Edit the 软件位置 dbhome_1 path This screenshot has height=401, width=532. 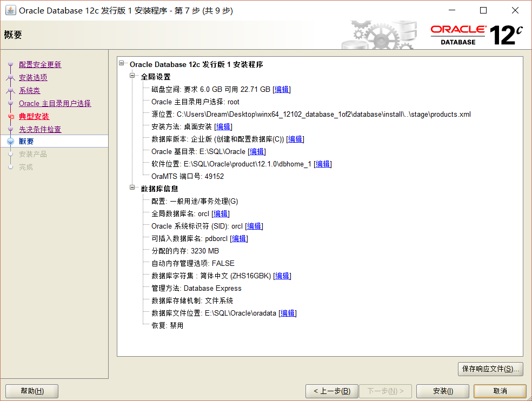tap(323, 164)
